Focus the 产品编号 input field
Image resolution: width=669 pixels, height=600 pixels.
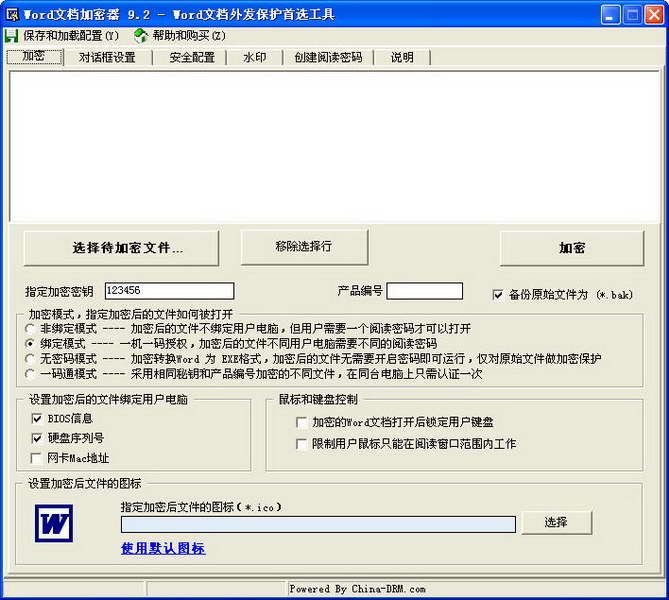[425, 291]
